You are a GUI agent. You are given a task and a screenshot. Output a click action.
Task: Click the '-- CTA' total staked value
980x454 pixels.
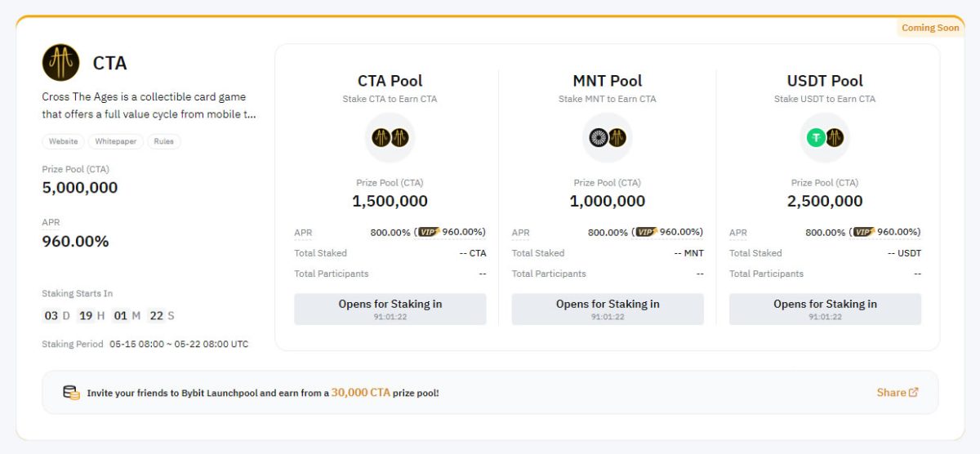tap(473, 253)
